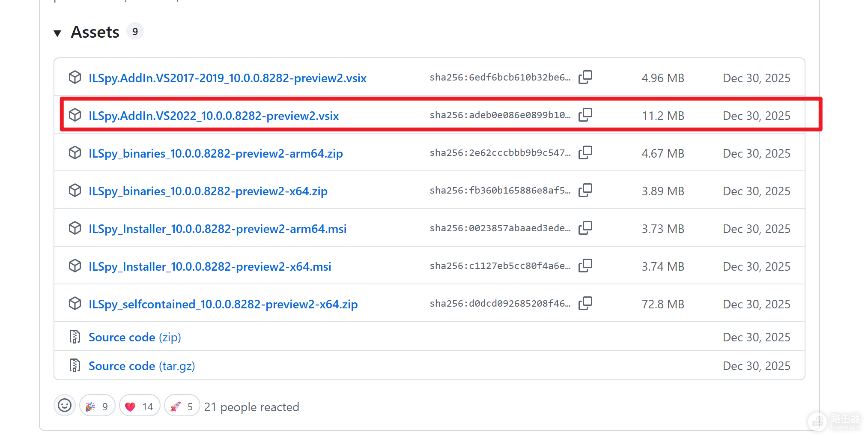
Task: Click the Assets heading
Action: (95, 32)
